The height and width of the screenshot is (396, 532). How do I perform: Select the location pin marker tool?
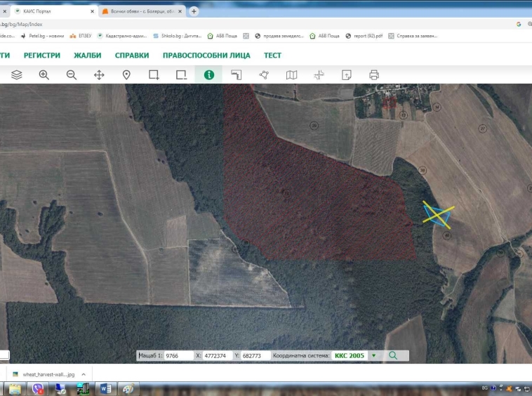(x=126, y=75)
